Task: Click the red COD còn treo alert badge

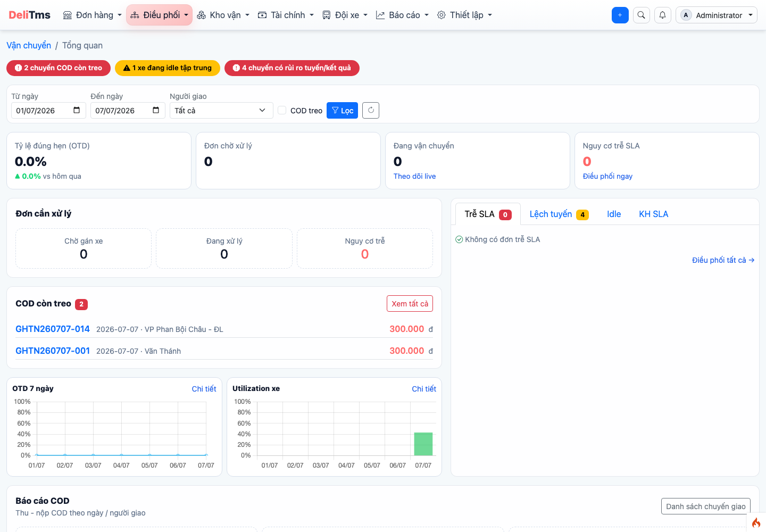Action: (59, 68)
